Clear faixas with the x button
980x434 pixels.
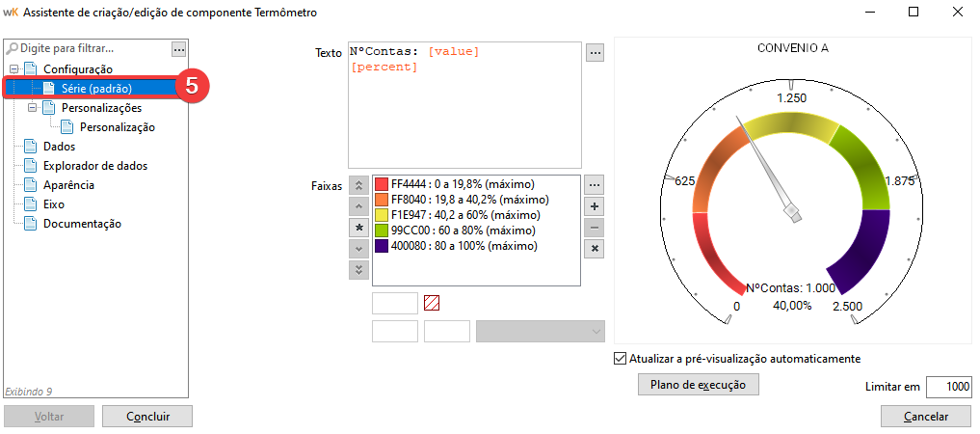tap(595, 249)
